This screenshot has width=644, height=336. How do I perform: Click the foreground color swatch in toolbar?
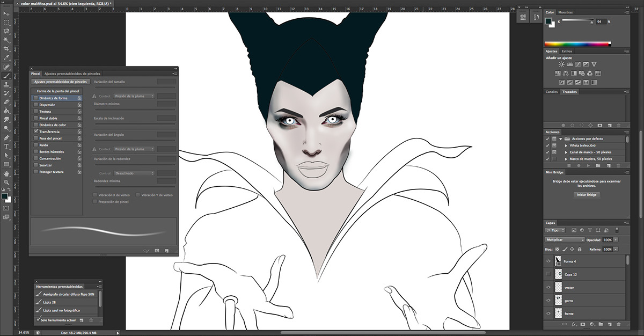tap(5, 196)
